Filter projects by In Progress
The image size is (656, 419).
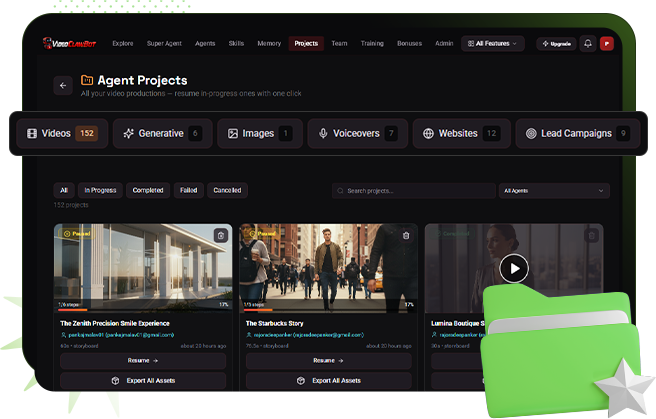(x=100, y=190)
